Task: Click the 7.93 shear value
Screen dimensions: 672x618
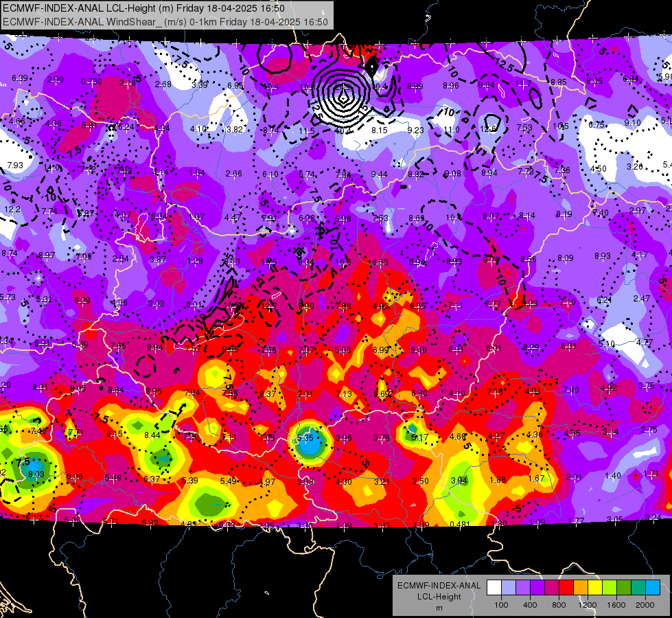Action: click(15, 165)
